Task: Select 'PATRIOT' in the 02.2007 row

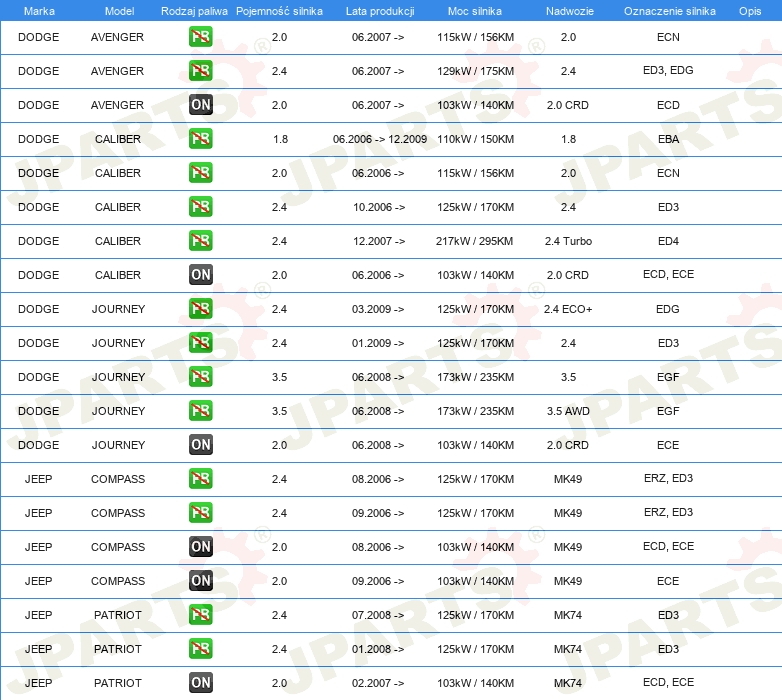Action: tap(118, 684)
